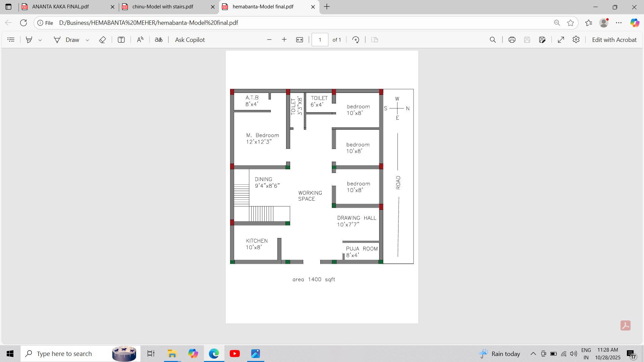Open Find in PDF search
This screenshot has height=362, width=644.
click(x=493, y=40)
